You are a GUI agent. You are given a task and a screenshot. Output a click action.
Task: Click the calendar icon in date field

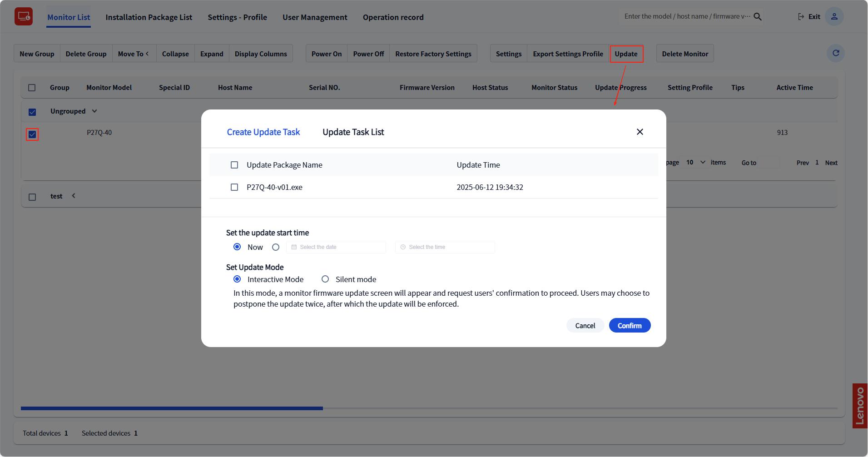pos(294,247)
